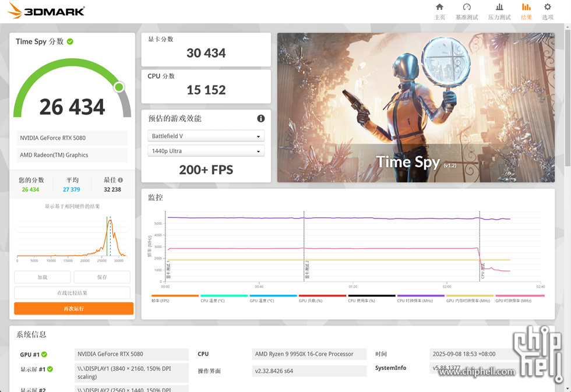The image size is (571, 392).
Task: Click the green check beside 显示屏 #1
Action: pos(50,369)
